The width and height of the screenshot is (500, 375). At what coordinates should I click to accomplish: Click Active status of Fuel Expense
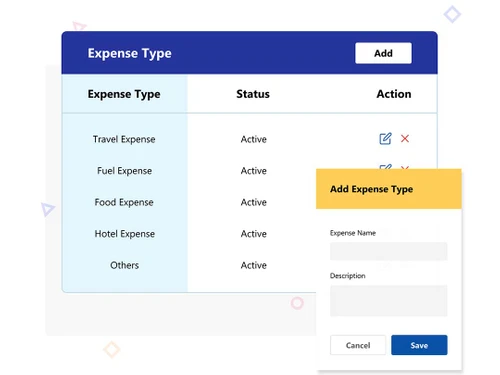(x=254, y=171)
